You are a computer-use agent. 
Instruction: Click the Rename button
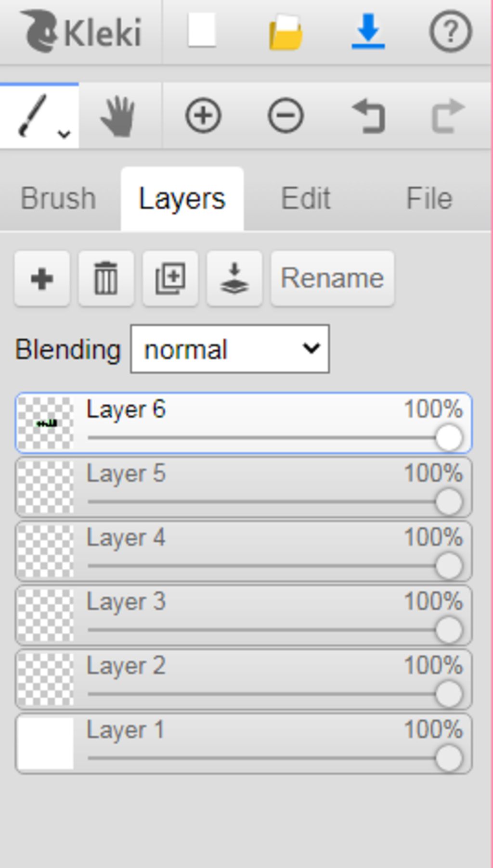332,279
